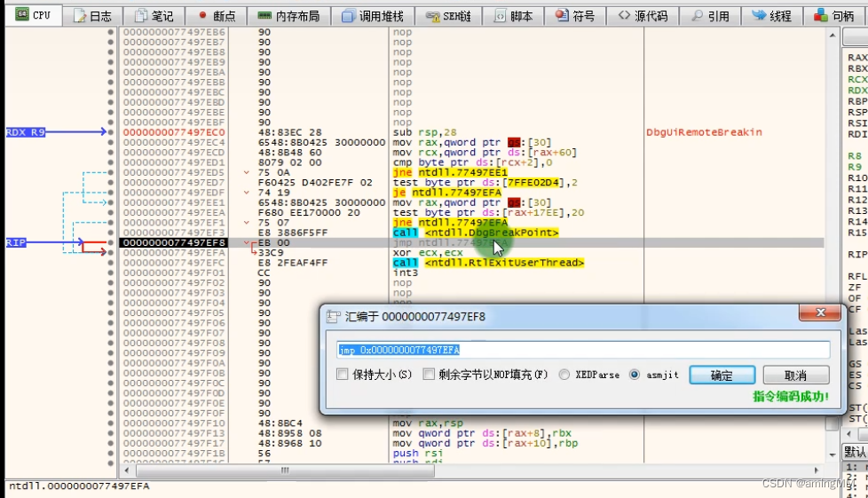Open the 调用堆栈 call stack tab

(372, 16)
